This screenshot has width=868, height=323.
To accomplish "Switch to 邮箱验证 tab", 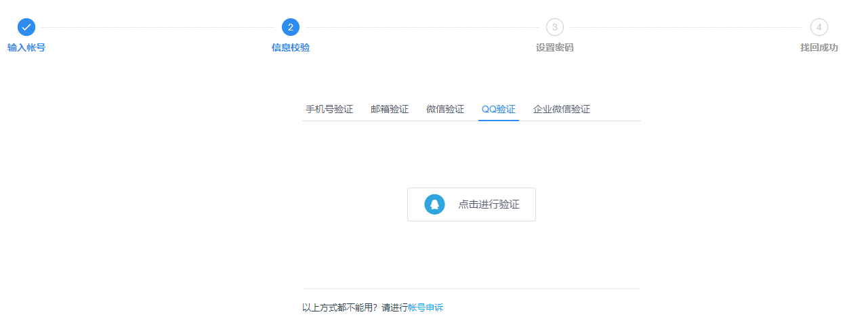I will (390, 109).
